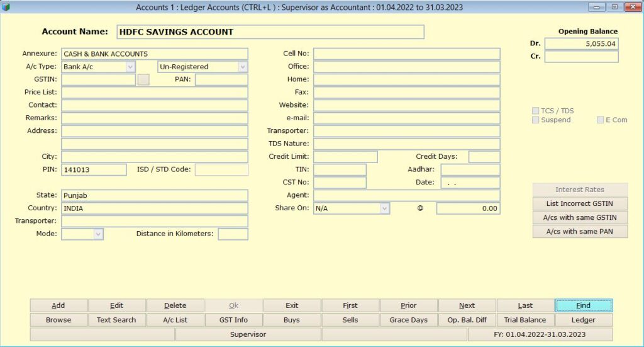Viewport: 644px width, 347px height.
Task: Click the Credit Limit field
Action: 345,157
